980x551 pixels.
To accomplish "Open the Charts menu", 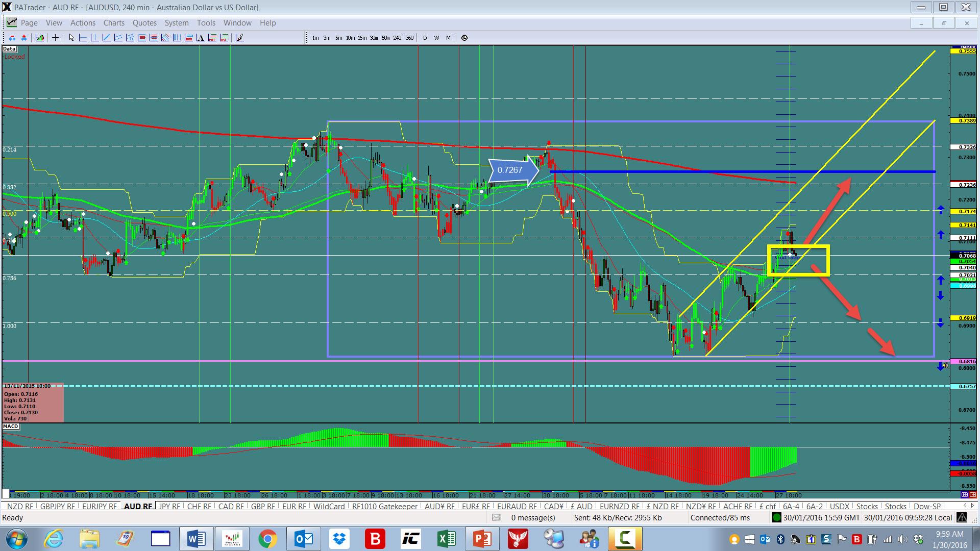I will [x=113, y=23].
